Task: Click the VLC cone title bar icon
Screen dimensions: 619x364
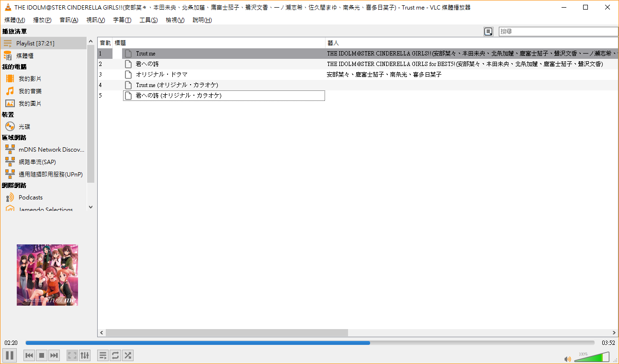Action: click(8, 7)
